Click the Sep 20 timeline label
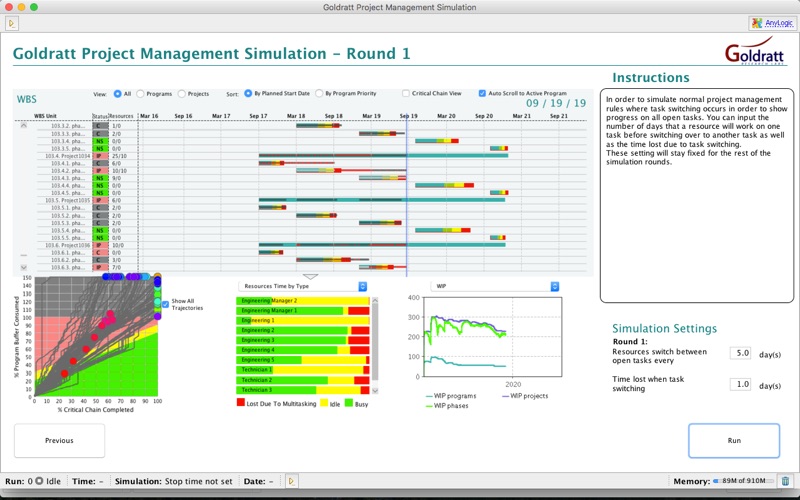 click(484, 116)
